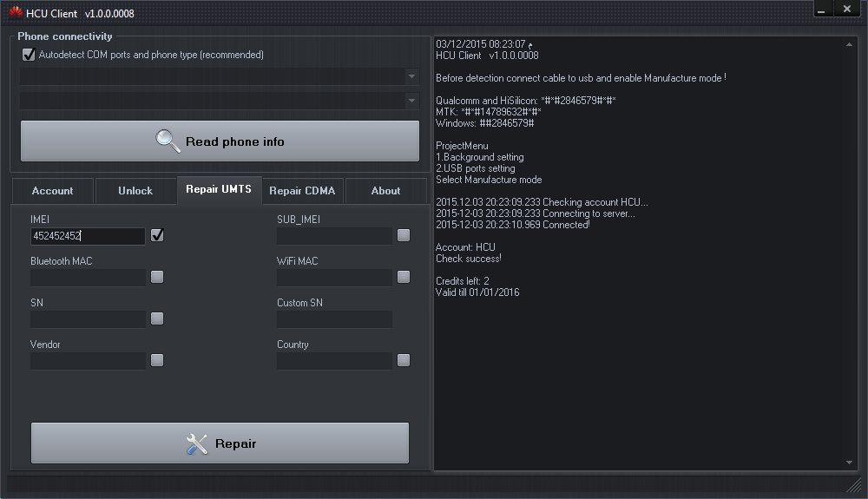Enable the SUB_IMEI checkbox

tap(404, 235)
